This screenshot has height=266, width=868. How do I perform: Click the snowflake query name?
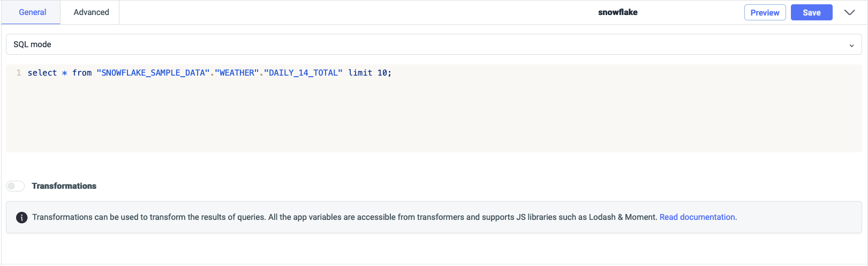coord(617,12)
